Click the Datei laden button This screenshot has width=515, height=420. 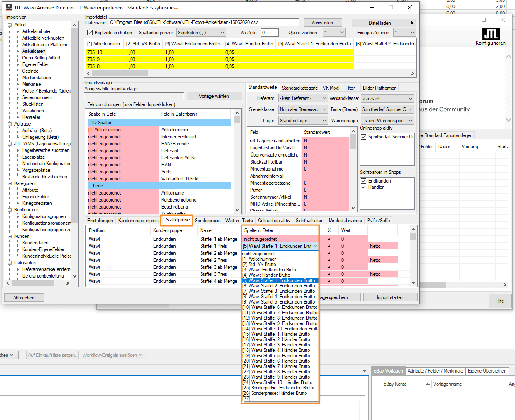point(384,23)
